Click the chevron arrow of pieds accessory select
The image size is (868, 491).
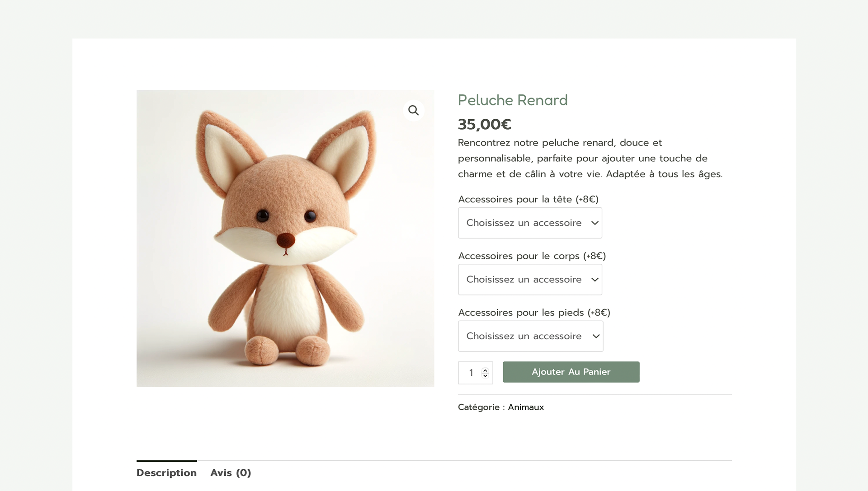(x=596, y=336)
